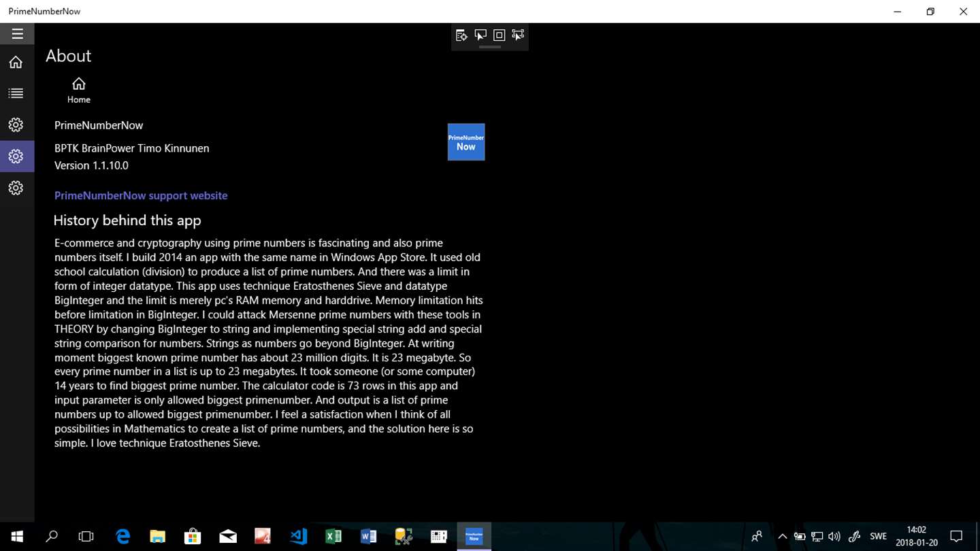Open Microsoft Store from taskbar
The width and height of the screenshot is (980, 551).
tap(193, 537)
